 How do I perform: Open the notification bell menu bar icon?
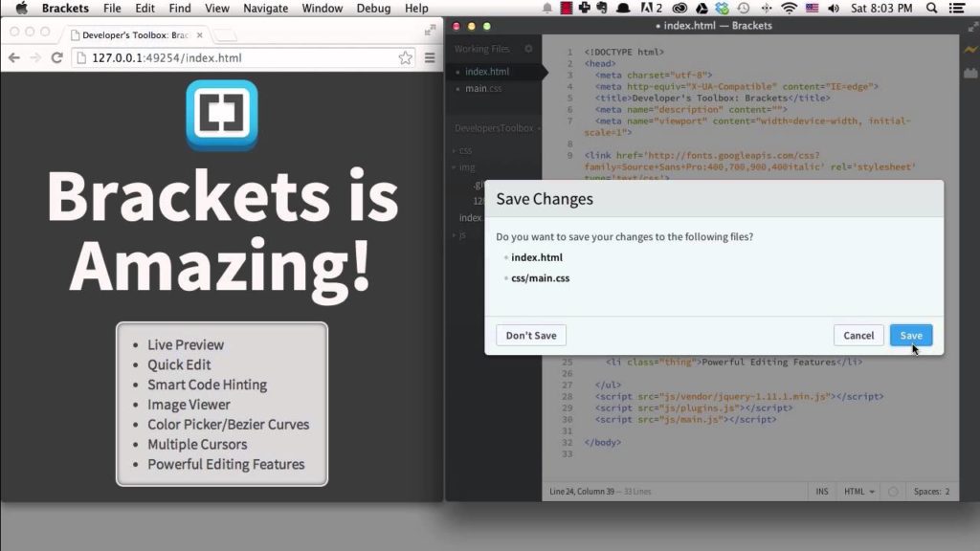[546, 8]
